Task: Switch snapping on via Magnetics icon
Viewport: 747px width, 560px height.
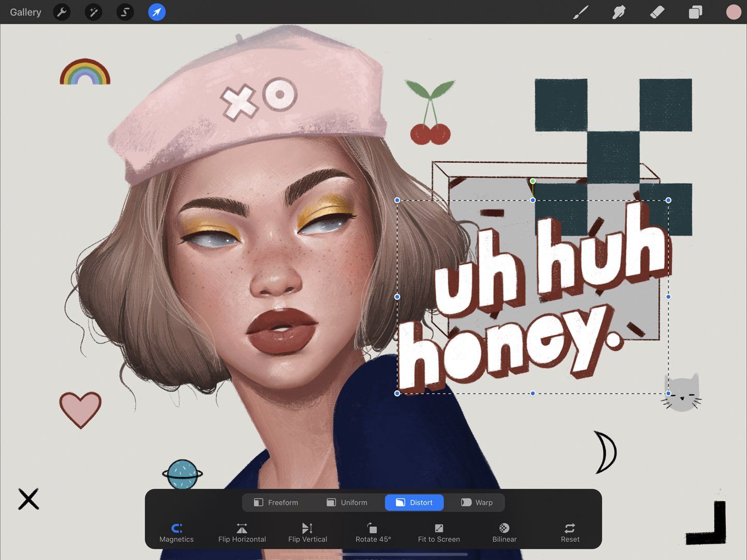Action: (176, 529)
